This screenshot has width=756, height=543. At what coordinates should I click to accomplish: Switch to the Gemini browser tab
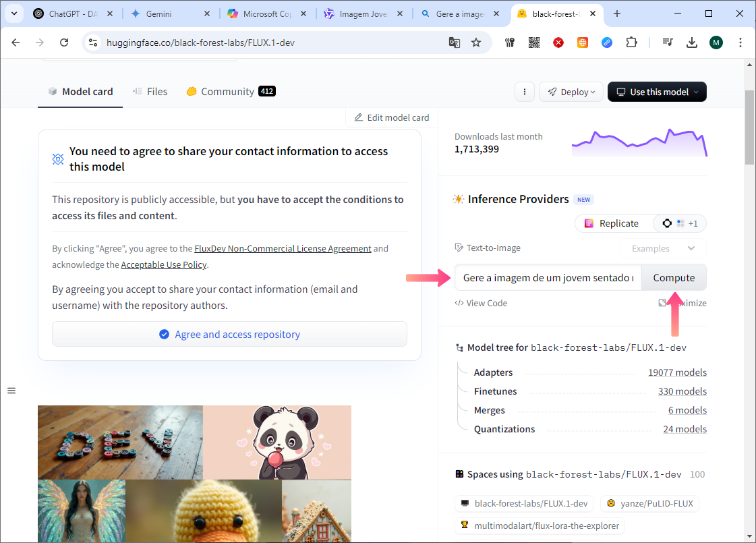(x=170, y=14)
